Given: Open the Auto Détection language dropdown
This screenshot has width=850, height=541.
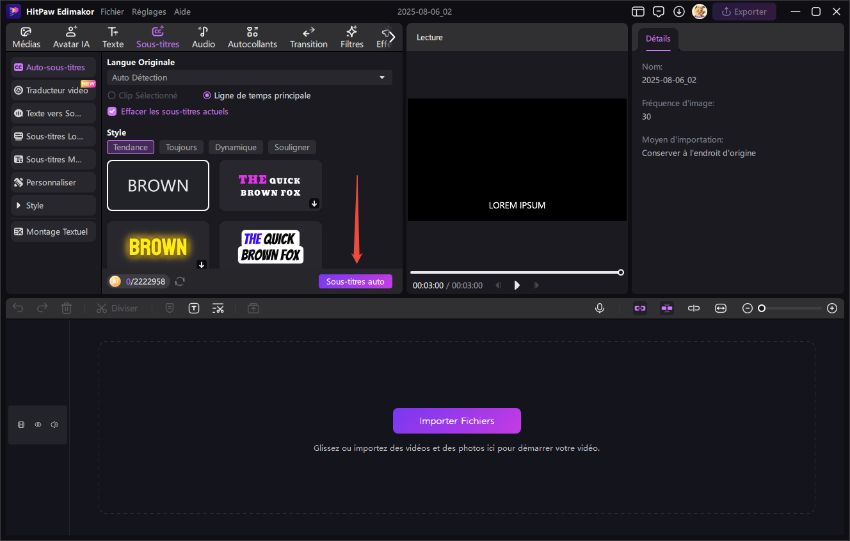Looking at the screenshot, I should (249, 77).
